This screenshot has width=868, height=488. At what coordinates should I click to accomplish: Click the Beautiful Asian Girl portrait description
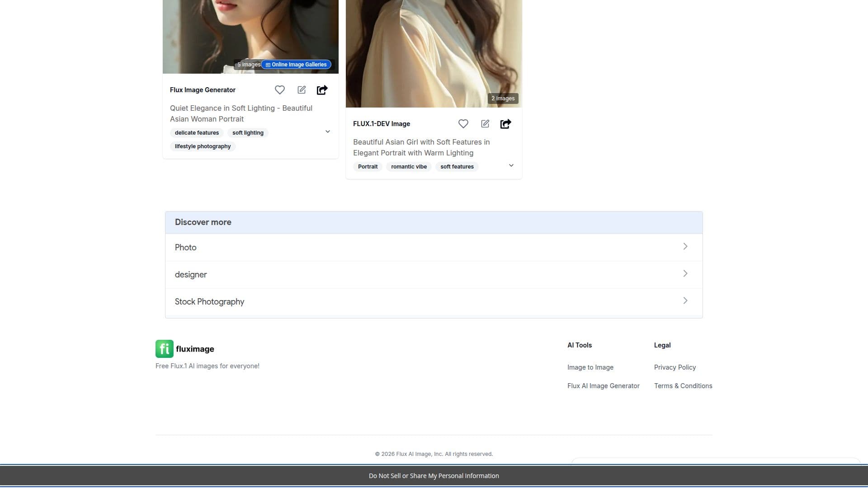(x=421, y=147)
